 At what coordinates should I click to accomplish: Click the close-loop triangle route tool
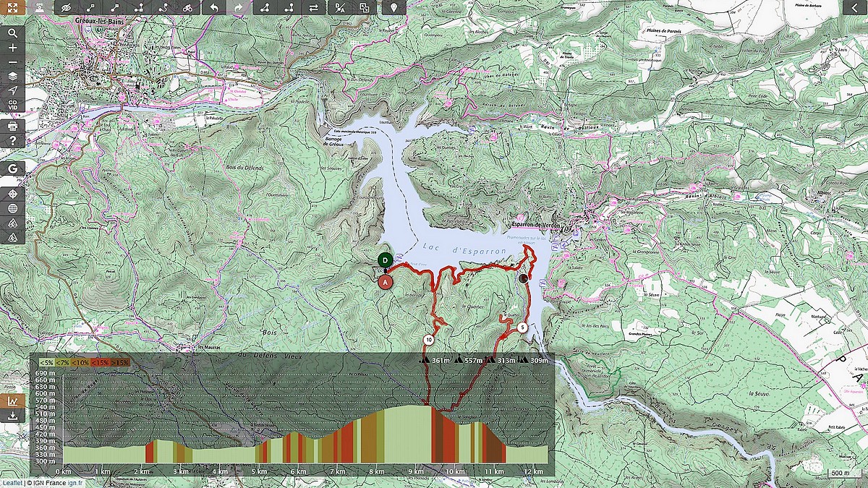pyautogui.click(x=265, y=8)
